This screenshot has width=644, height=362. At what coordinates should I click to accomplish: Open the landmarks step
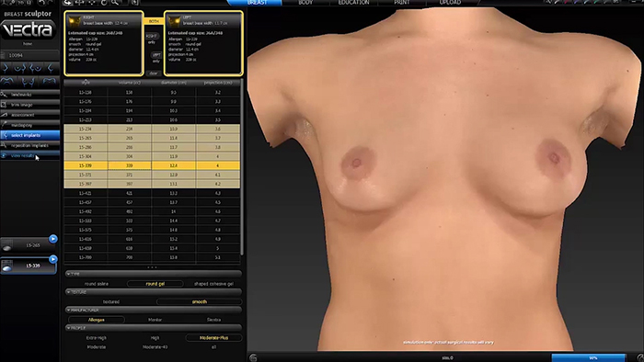(30, 95)
